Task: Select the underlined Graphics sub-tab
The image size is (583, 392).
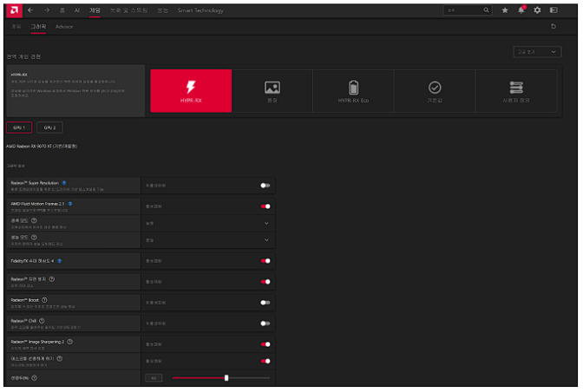Action: (38, 27)
